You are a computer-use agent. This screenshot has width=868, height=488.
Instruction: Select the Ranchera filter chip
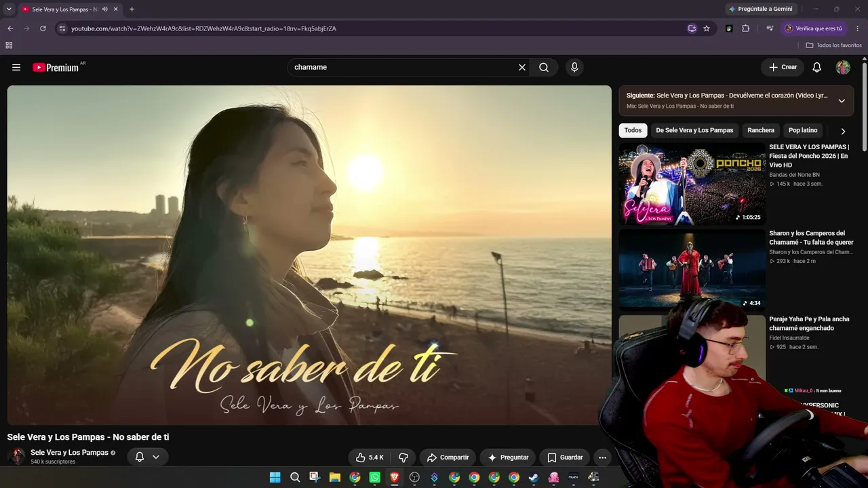coord(761,130)
